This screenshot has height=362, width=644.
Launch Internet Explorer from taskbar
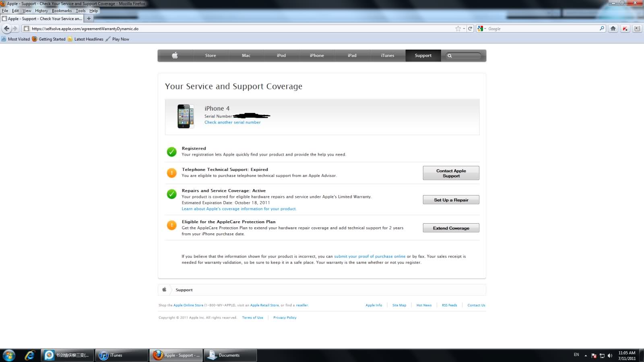29,355
